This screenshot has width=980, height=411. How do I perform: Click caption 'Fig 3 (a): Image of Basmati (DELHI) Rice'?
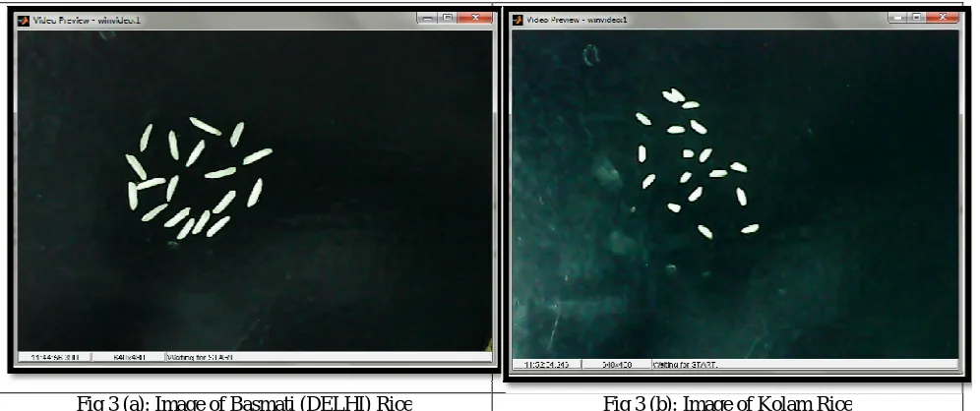click(x=244, y=403)
